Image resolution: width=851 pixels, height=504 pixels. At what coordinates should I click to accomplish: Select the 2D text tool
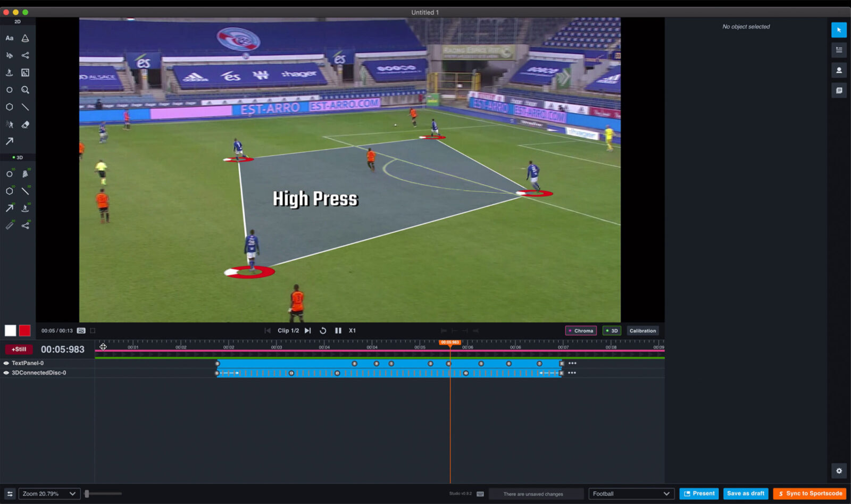(x=9, y=38)
